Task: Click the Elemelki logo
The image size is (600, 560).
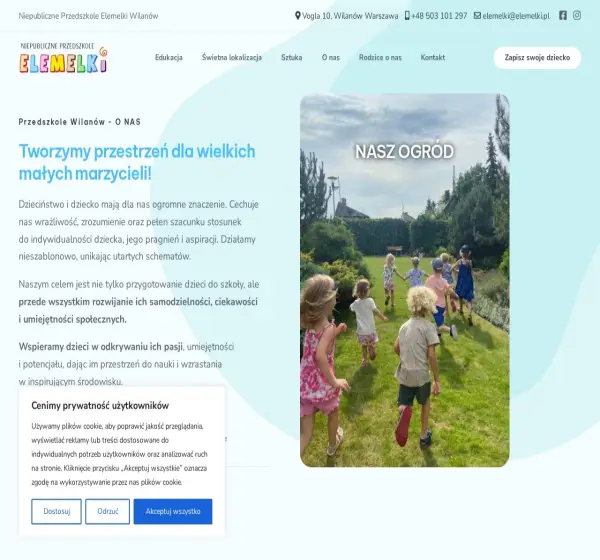Action: click(x=64, y=58)
